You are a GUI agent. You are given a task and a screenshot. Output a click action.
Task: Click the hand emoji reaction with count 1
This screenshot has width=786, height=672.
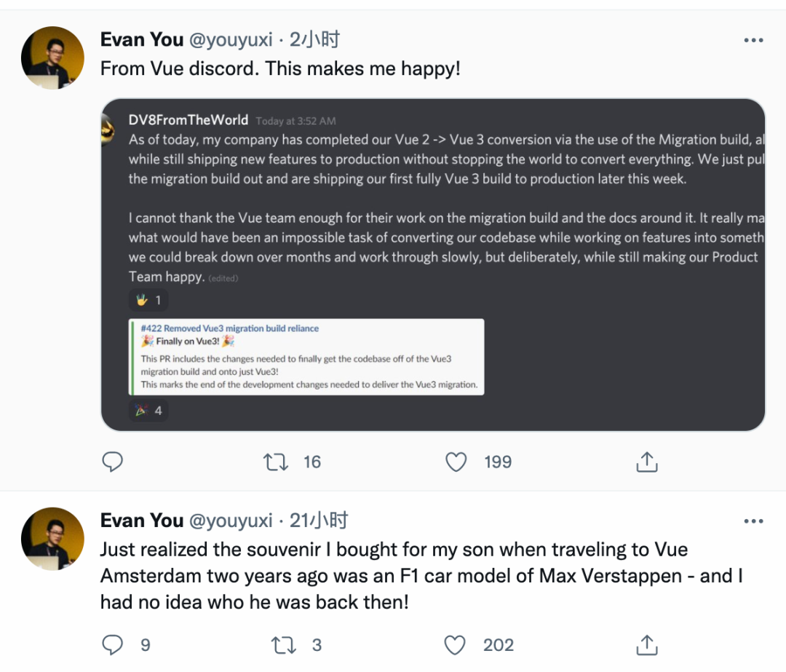pos(148,300)
